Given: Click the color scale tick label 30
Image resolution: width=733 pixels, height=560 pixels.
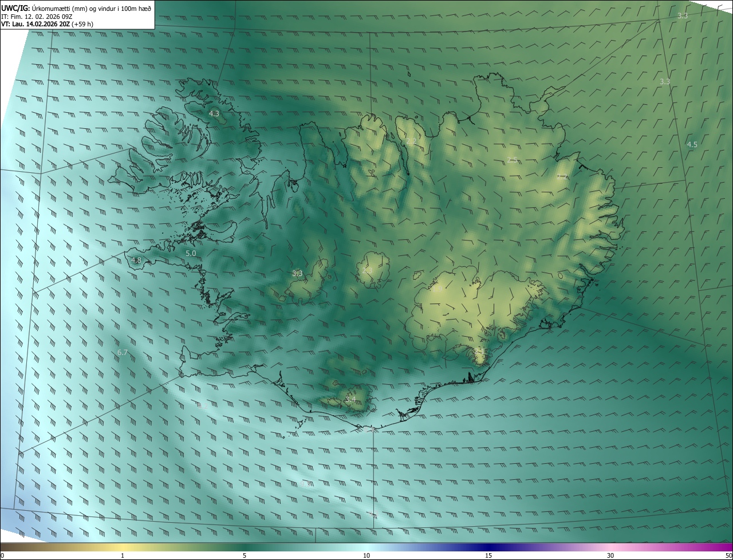Looking at the screenshot, I should click(x=610, y=555).
